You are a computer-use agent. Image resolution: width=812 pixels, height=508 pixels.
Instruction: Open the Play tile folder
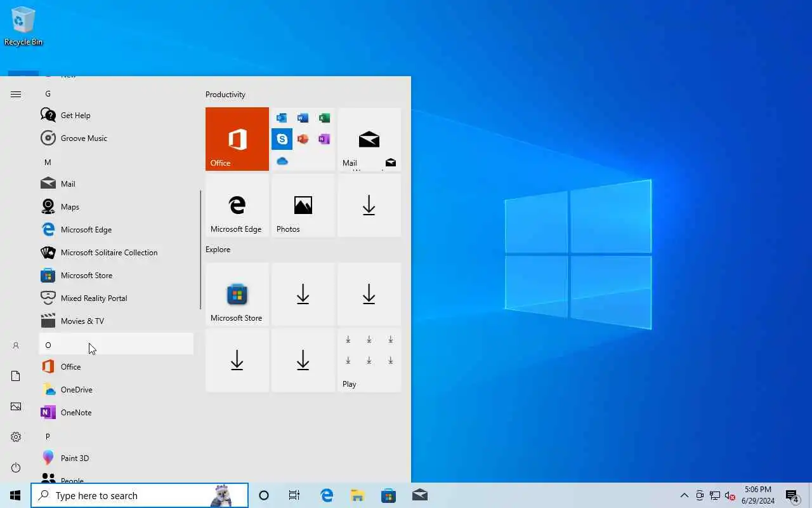coord(369,360)
